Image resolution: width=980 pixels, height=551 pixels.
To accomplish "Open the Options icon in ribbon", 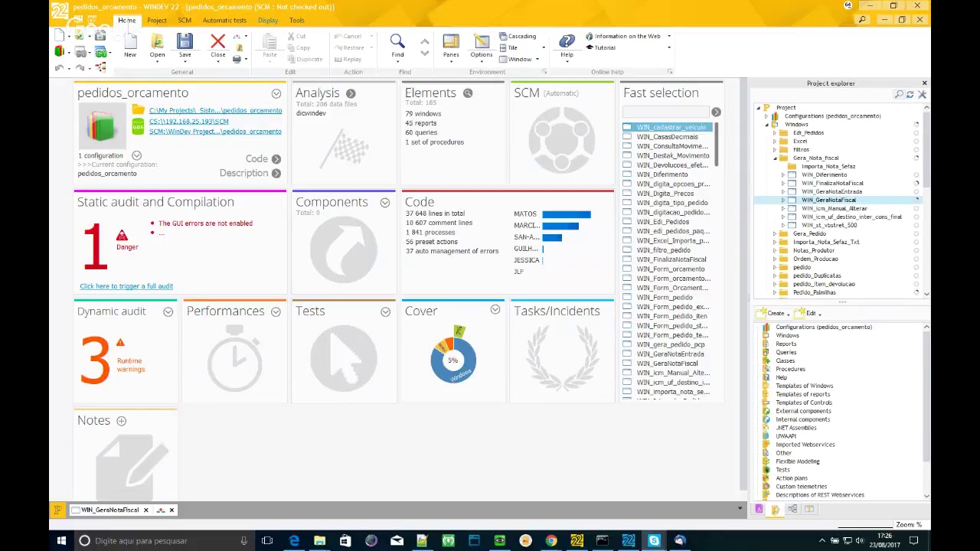I will [x=482, y=41].
